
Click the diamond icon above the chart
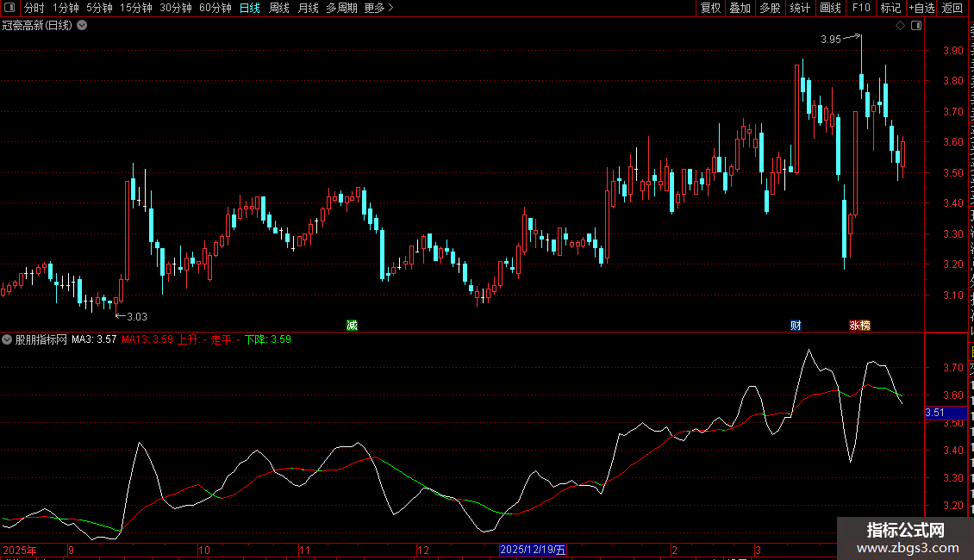point(900,26)
